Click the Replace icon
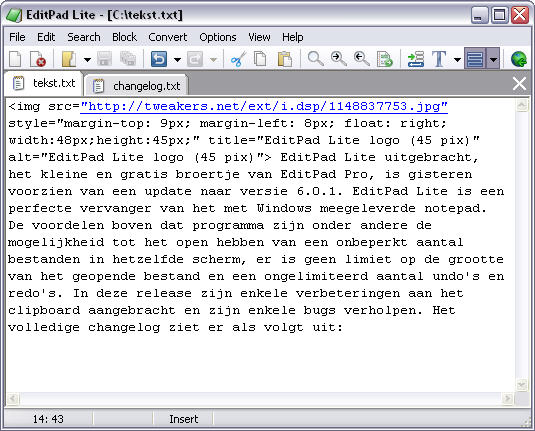 coord(385,59)
